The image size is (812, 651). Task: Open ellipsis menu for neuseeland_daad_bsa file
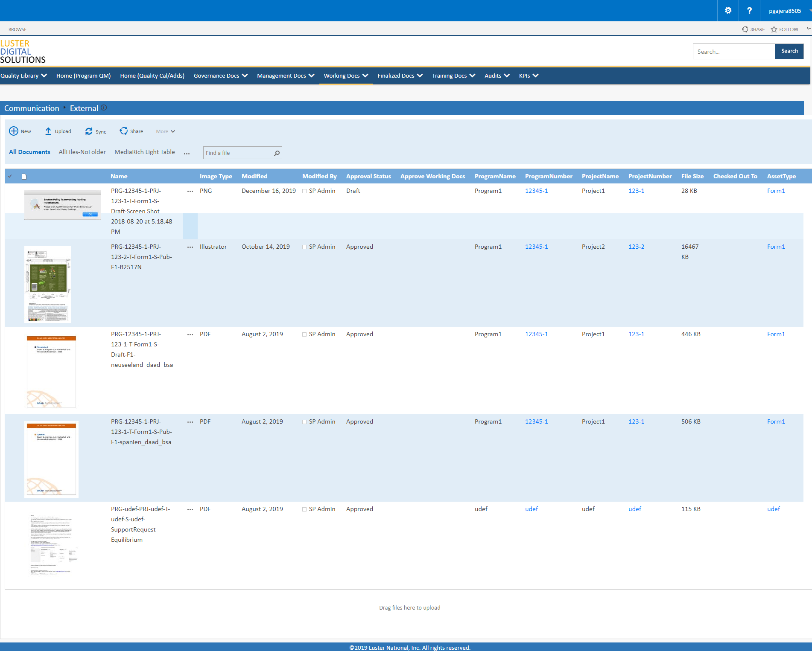click(190, 334)
